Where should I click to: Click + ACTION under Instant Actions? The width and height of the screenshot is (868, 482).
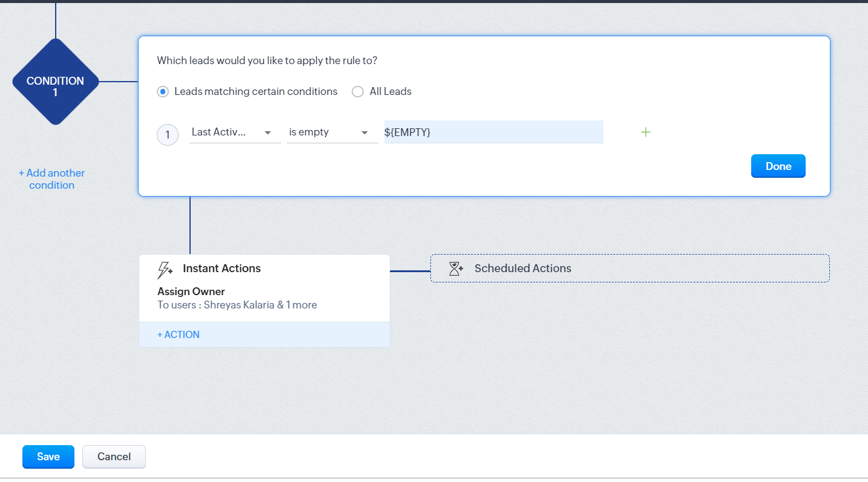point(179,334)
